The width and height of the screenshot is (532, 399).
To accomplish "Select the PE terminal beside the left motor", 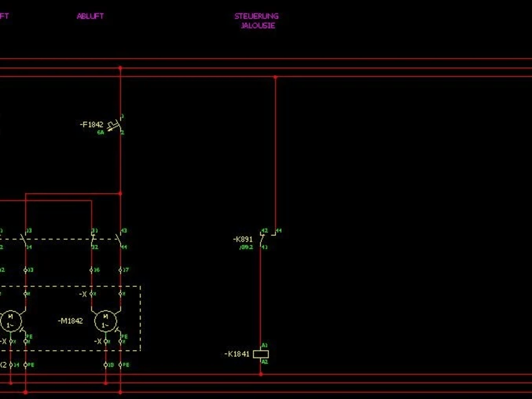I will 26,342.
